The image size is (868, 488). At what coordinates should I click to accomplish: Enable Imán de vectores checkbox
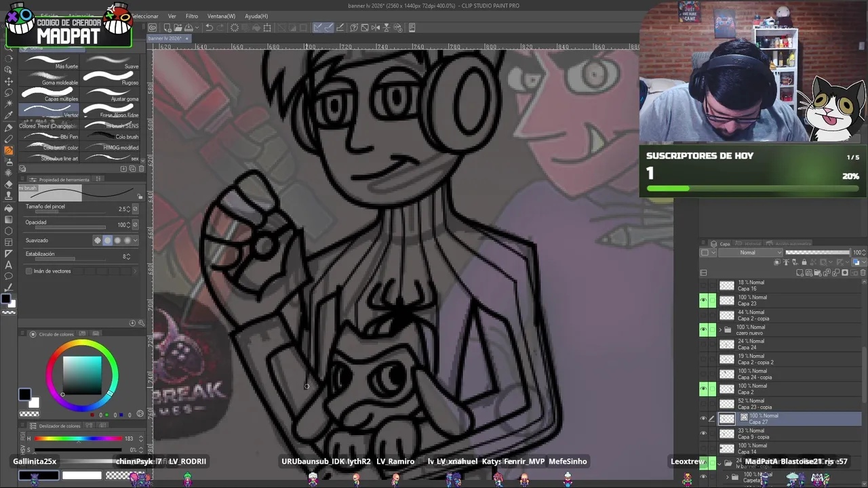(28, 271)
